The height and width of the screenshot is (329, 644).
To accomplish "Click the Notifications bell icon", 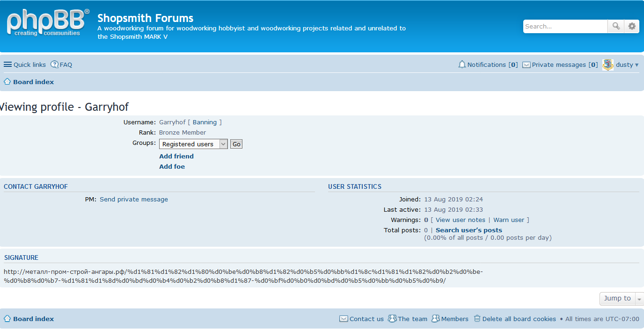I will pos(462,64).
